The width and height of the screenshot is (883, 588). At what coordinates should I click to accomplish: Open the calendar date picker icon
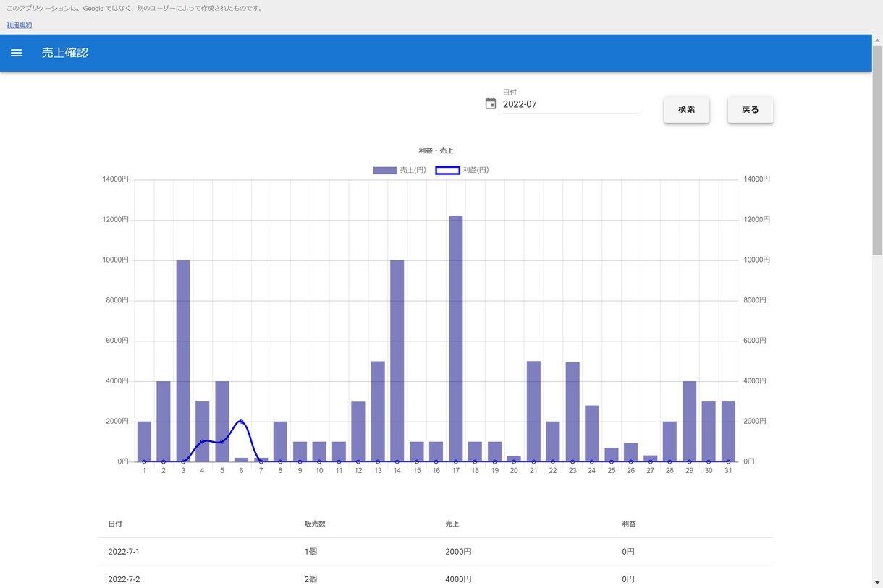pyautogui.click(x=491, y=103)
